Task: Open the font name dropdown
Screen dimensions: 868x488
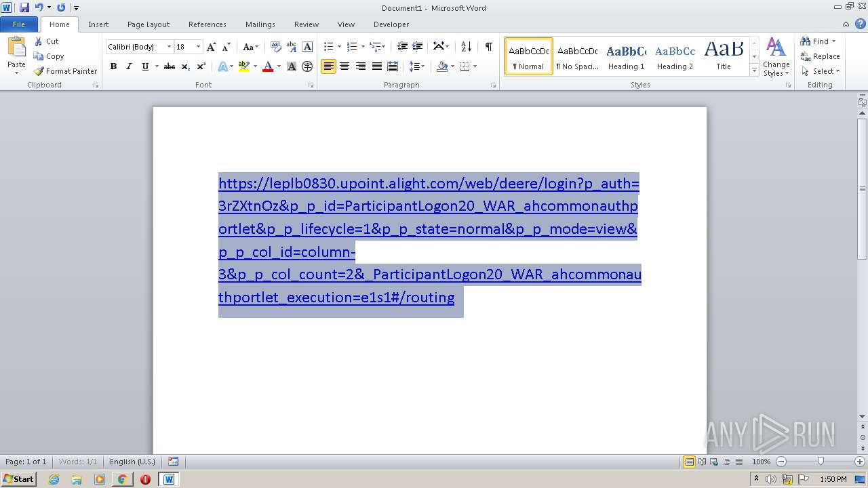Action: tap(169, 47)
